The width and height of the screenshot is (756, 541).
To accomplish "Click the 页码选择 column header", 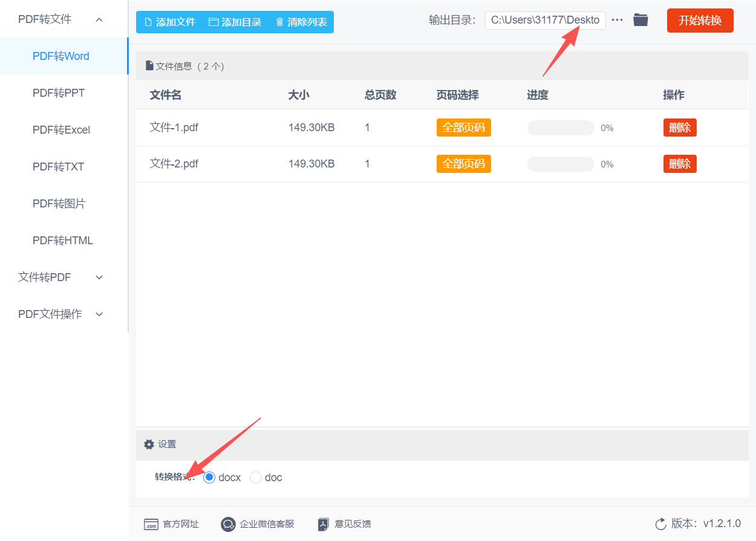I will coord(458,95).
